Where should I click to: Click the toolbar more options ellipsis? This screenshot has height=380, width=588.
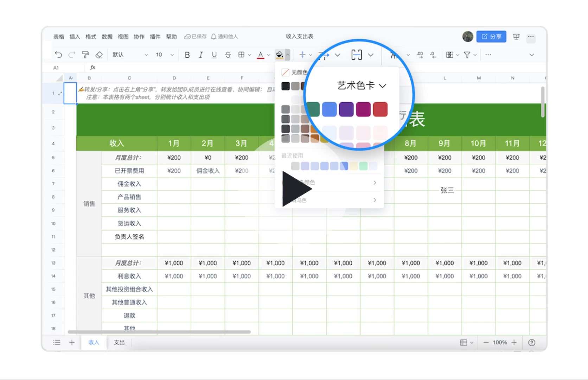click(488, 55)
